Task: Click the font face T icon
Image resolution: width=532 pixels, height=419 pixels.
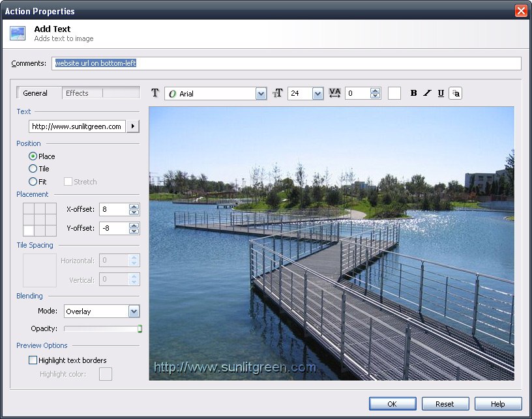Action: pos(155,93)
